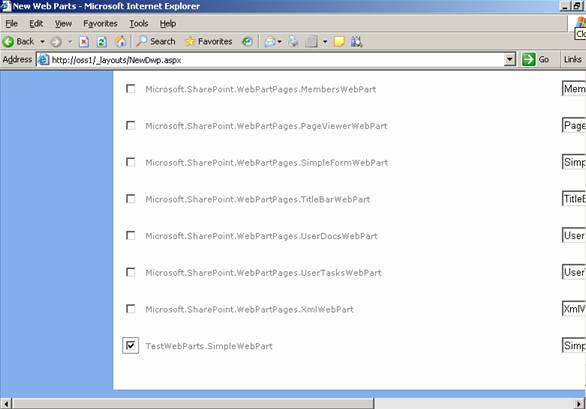Open the Tools menu
Image resolution: width=586 pixels, height=409 pixels.
pyautogui.click(x=139, y=24)
